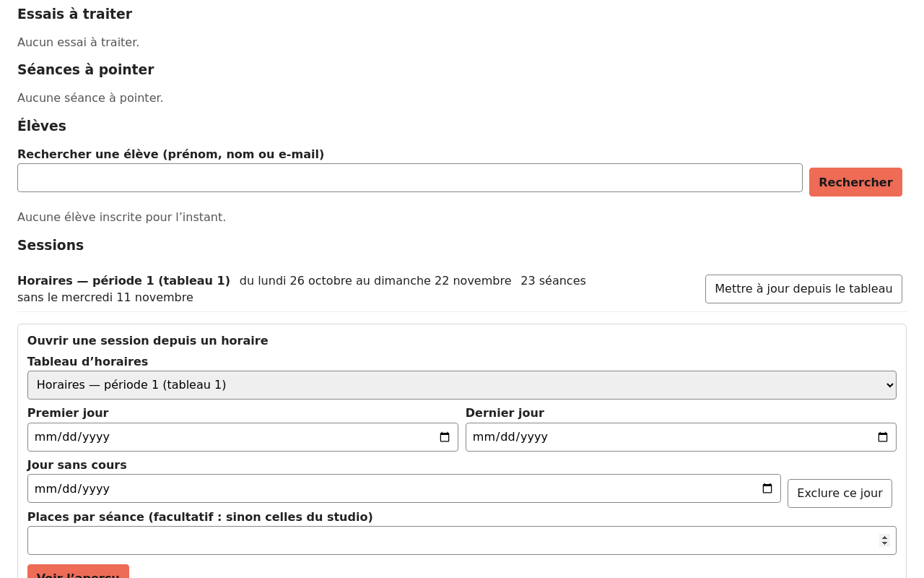
Task: Select the 'Aucun essai à traiter.' text
Action: pos(79,42)
